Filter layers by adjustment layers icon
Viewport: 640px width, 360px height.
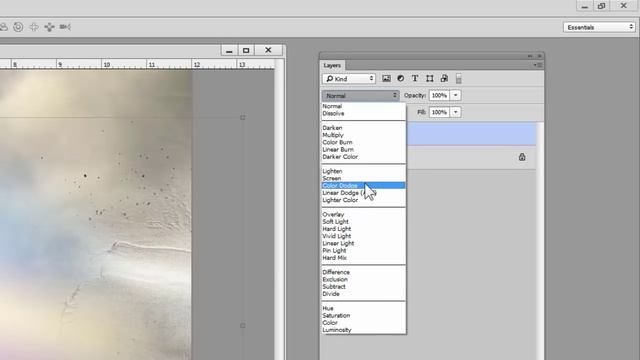(x=400, y=78)
